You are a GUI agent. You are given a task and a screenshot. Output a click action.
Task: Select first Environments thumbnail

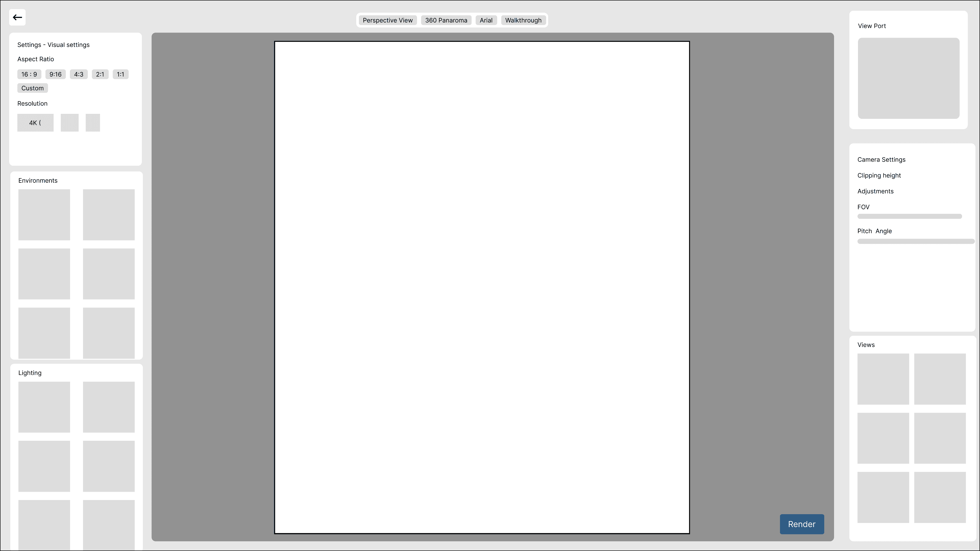[44, 215]
